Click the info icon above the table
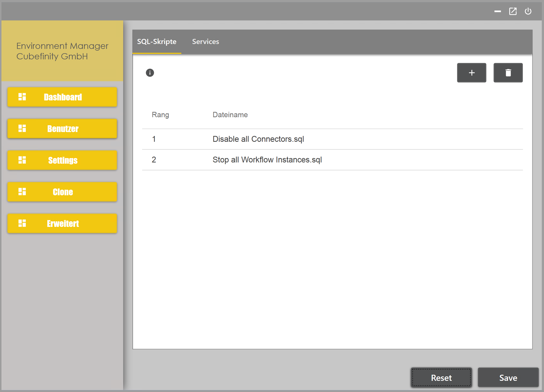This screenshot has width=544, height=392. [150, 73]
